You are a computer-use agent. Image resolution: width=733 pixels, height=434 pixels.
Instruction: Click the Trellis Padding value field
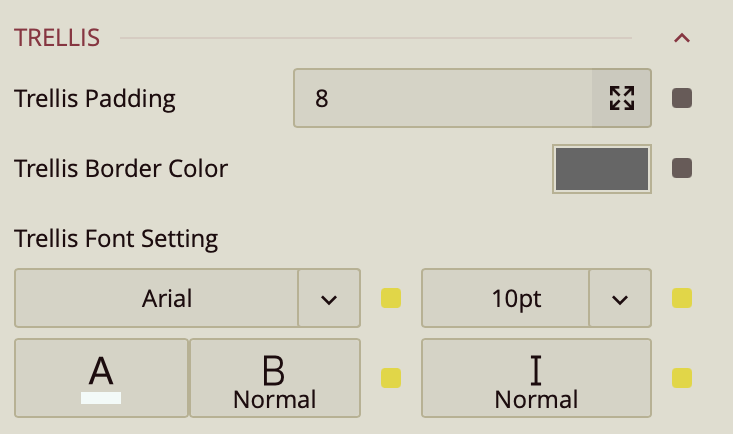click(x=443, y=98)
